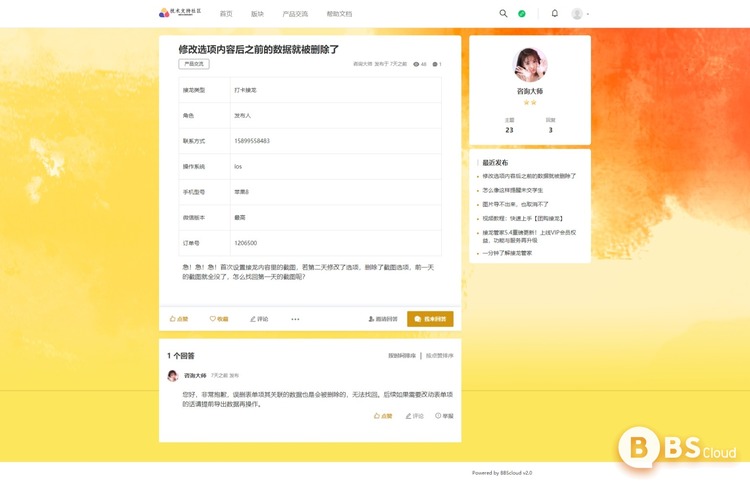This screenshot has height=486, width=750.
Task: Click the answer author's small avatar
Action: (x=173, y=376)
